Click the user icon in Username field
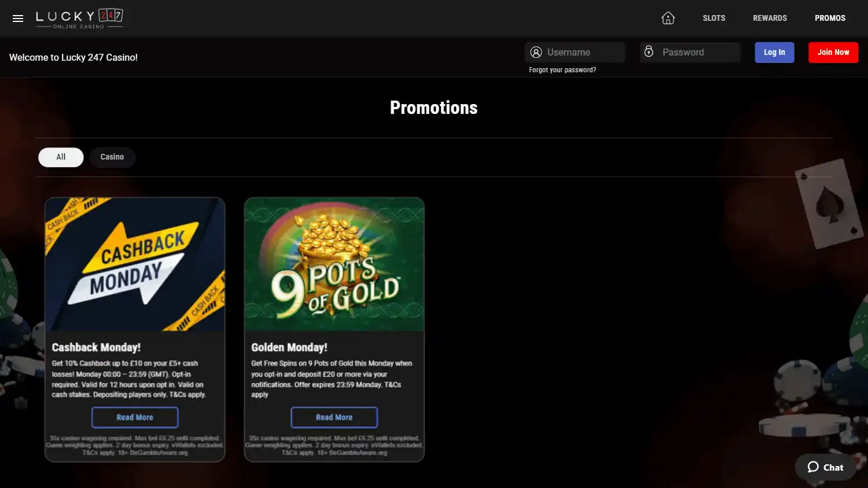This screenshot has height=488, width=868. click(536, 53)
